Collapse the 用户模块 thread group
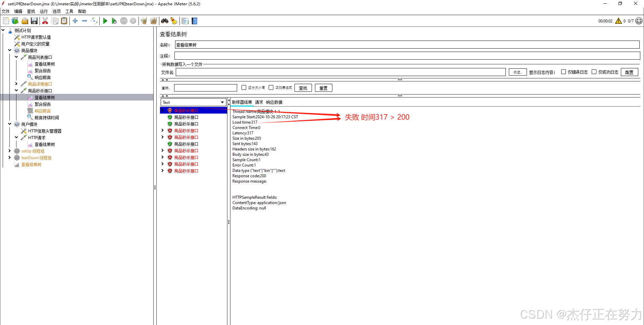This screenshot has width=644, height=325. 10,124
